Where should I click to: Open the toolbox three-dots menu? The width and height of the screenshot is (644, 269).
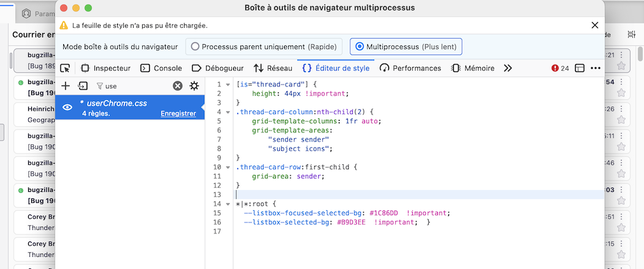(596, 68)
